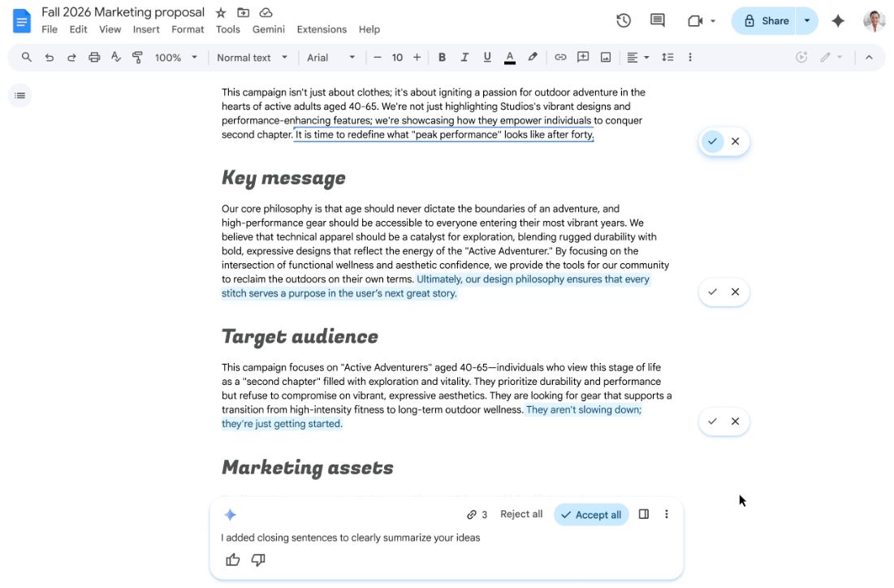
Task: Reject all Gemini suggestions
Action: pos(520,514)
